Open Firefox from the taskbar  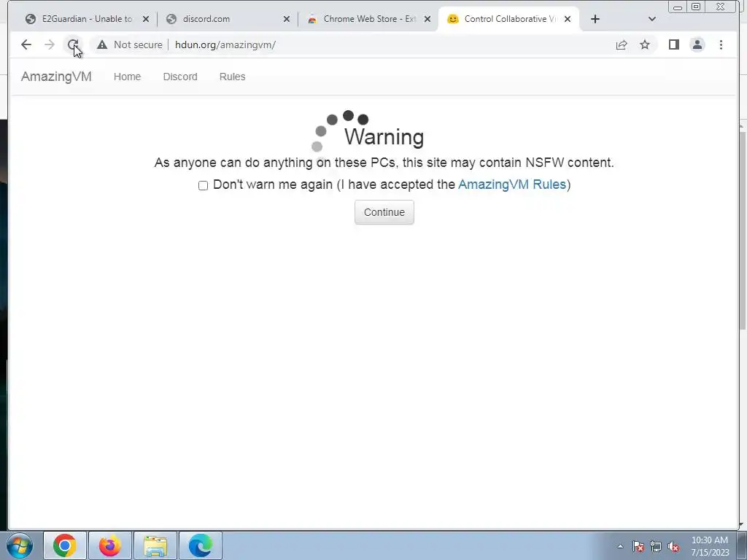click(109, 545)
